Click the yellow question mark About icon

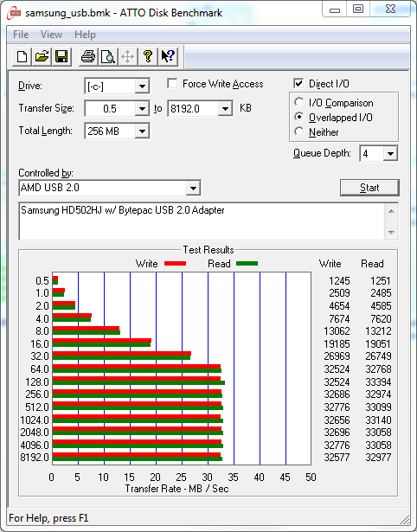148,56
